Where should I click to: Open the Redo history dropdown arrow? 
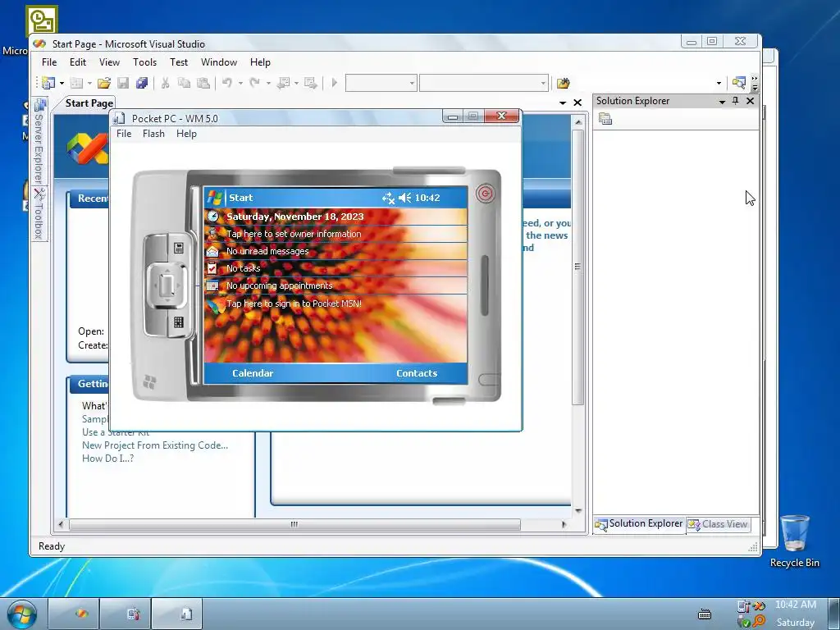(x=268, y=83)
